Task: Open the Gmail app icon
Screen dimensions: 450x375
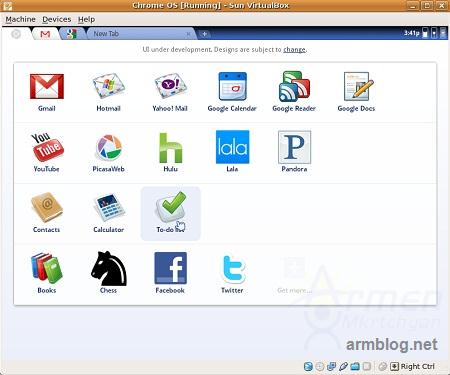Action: point(47,87)
